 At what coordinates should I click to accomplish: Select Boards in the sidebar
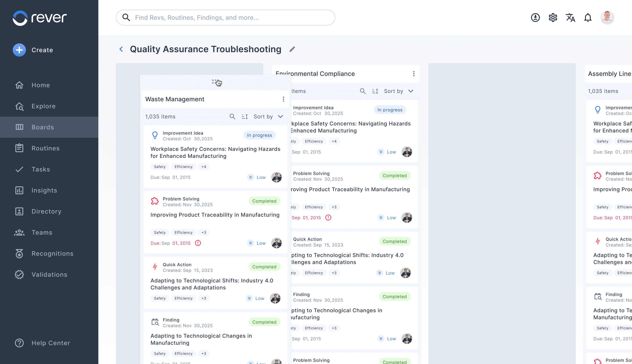point(49,127)
